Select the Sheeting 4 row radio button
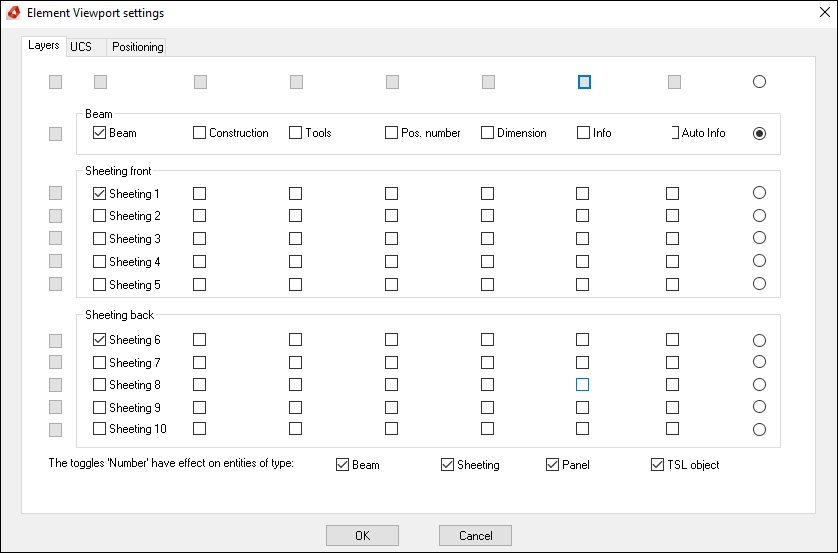The width and height of the screenshot is (838, 553). pos(759,260)
